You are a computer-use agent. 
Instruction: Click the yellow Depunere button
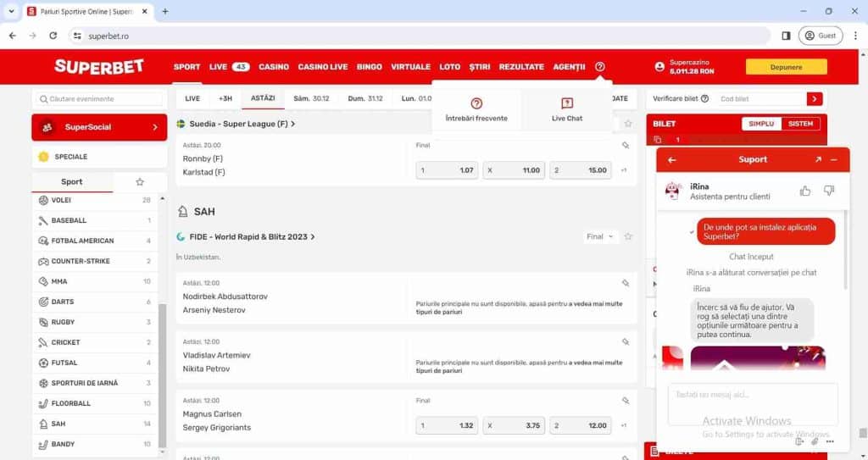pos(786,67)
